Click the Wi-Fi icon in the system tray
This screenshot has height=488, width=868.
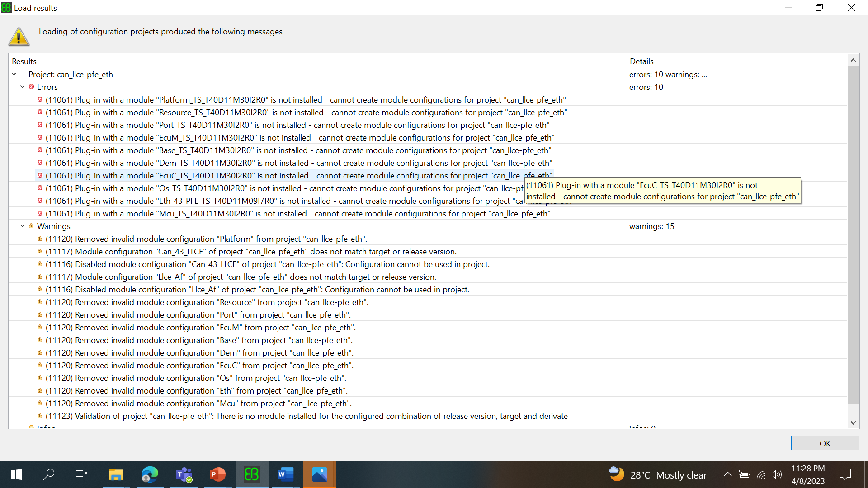coord(761,474)
